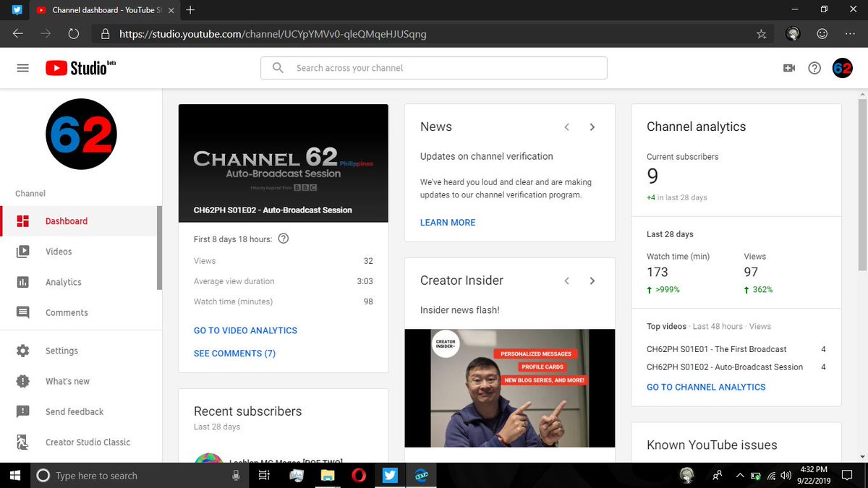Screen dimensions: 868x488
Task: Select Comments in the sidebar
Action: [78, 312]
